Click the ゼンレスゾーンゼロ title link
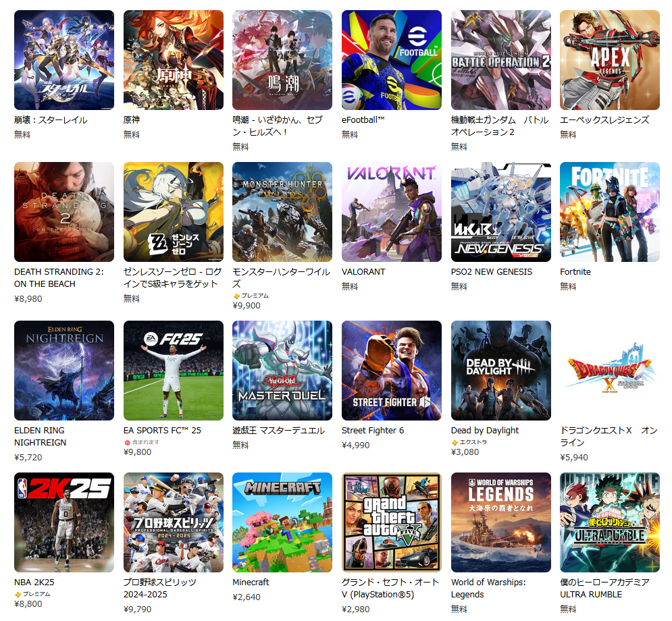672x621 pixels. click(x=173, y=278)
